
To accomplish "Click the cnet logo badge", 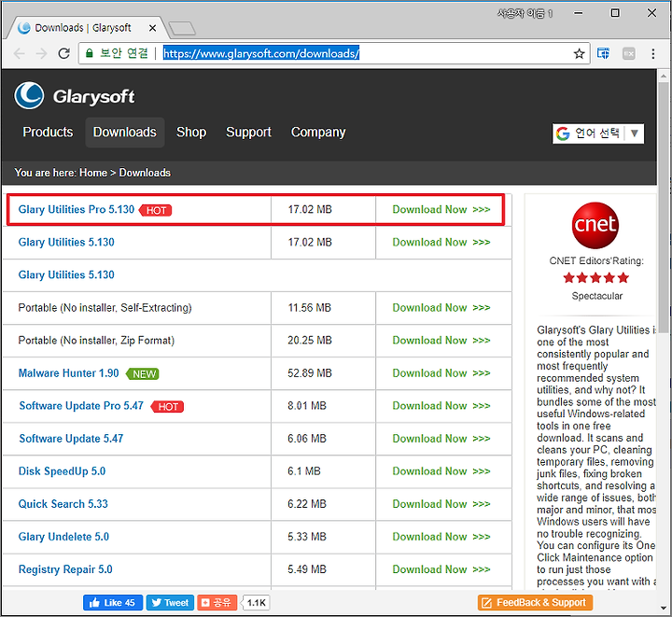I will pyautogui.click(x=595, y=225).
